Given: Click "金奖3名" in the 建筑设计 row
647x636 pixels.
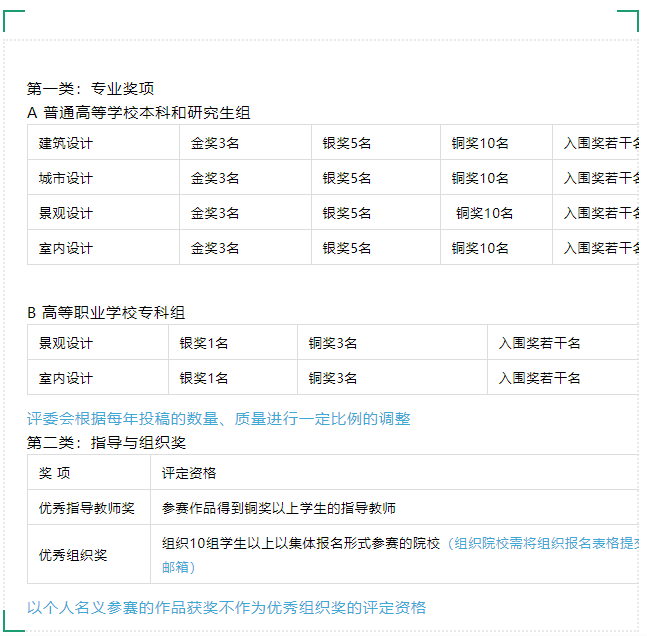Looking at the screenshot, I should click(x=215, y=144).
